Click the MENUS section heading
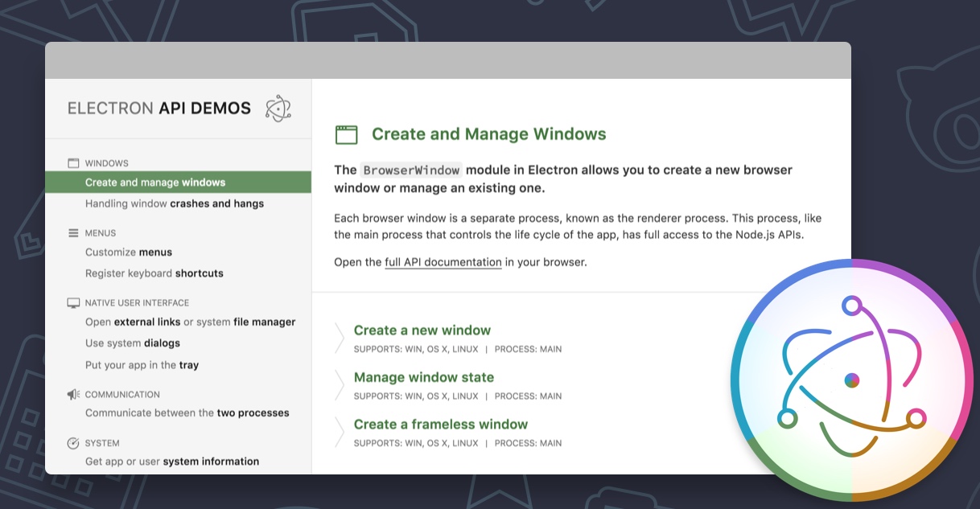 coord(101,233)
